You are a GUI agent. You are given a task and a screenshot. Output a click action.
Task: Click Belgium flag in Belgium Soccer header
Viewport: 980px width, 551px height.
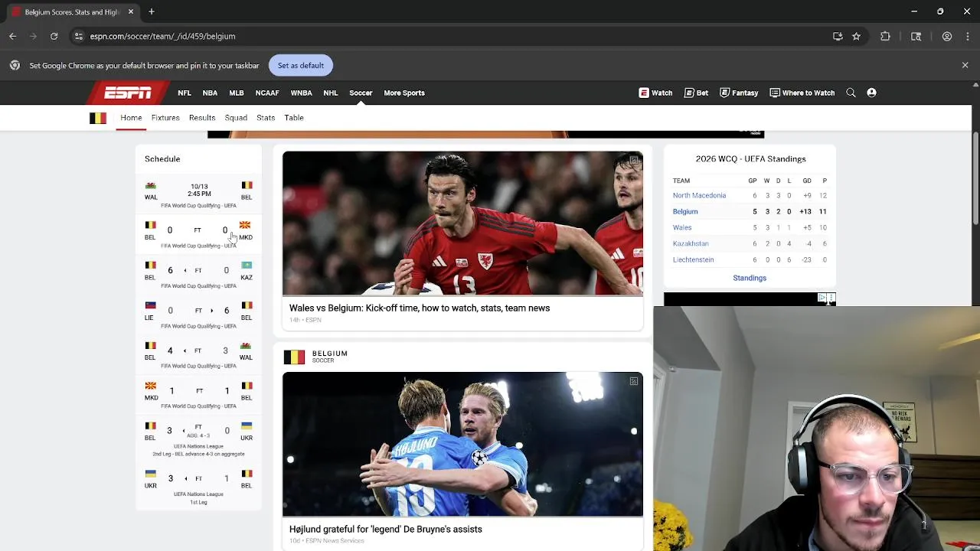tap(294, 357)
